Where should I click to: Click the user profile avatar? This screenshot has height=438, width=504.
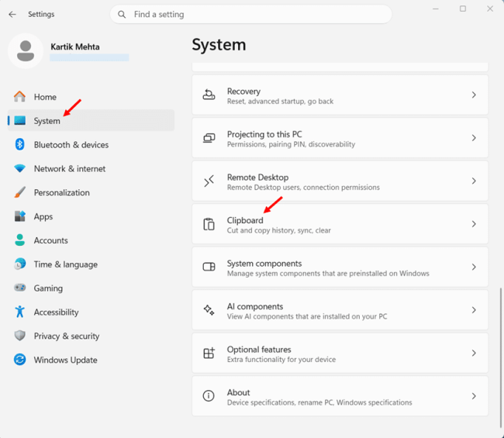26,50
